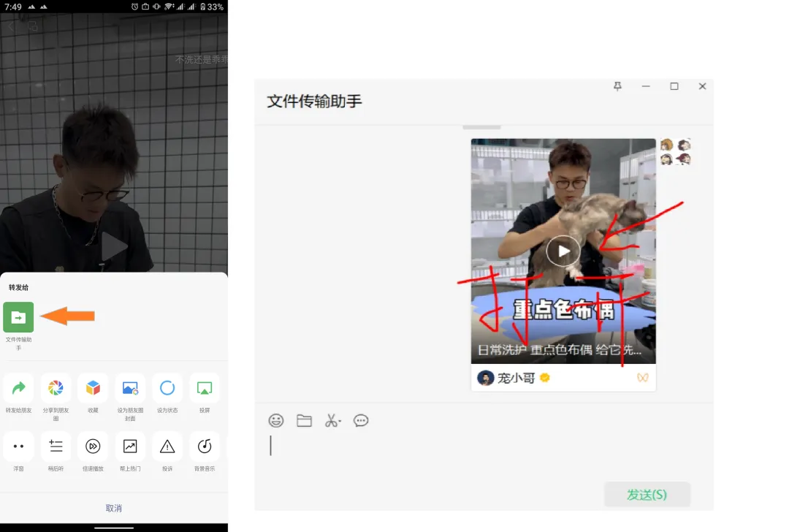Screen dimensions: 789x532
Task: Click the 发送(S) send button
Action: pos(647,495)
